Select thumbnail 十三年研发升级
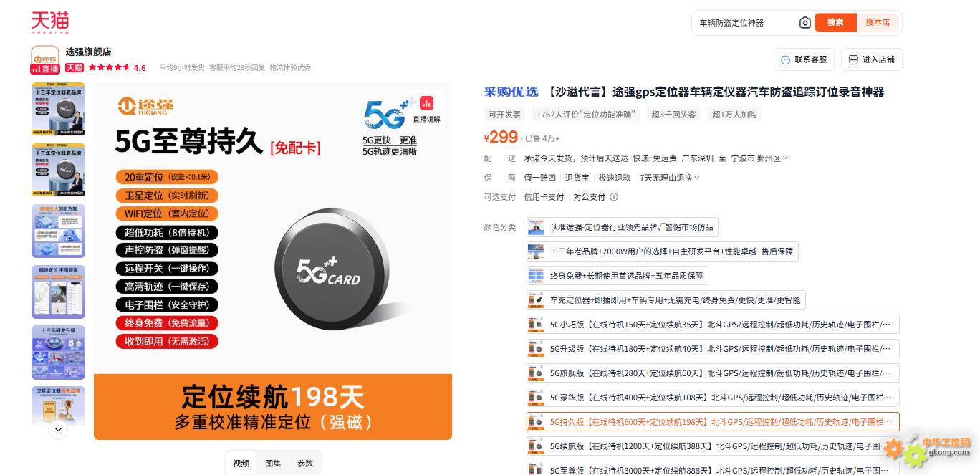This screenshot has width=980, height=475. point(58,352)
